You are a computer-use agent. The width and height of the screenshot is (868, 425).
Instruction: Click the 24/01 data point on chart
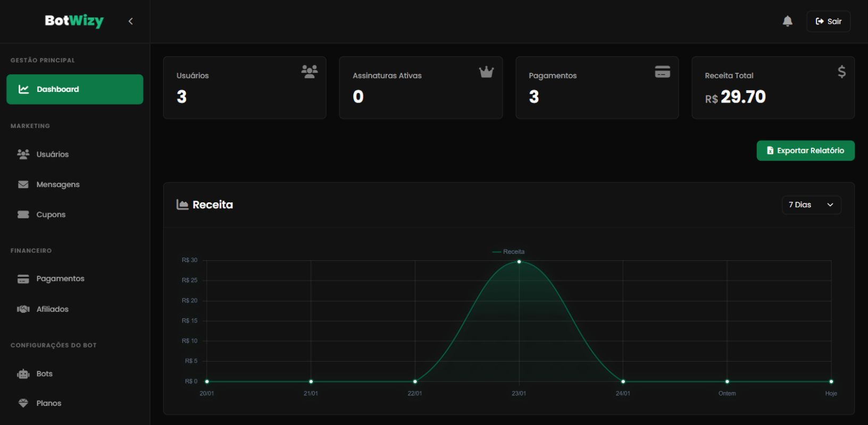pos(623,381)
